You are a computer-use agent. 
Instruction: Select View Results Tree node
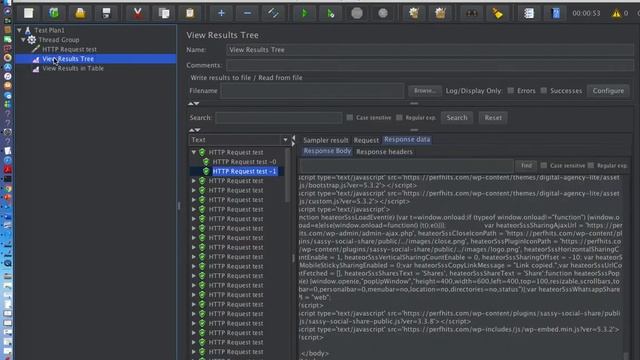tap(68, 59)
